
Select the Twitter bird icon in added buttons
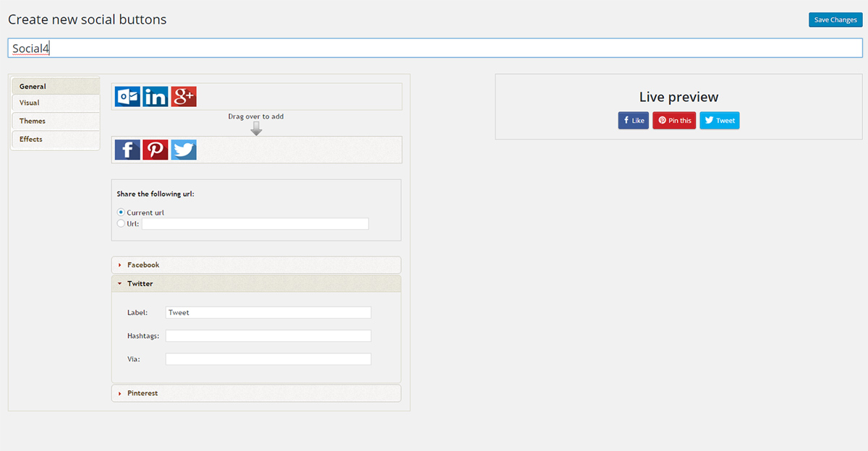[184, 150]
